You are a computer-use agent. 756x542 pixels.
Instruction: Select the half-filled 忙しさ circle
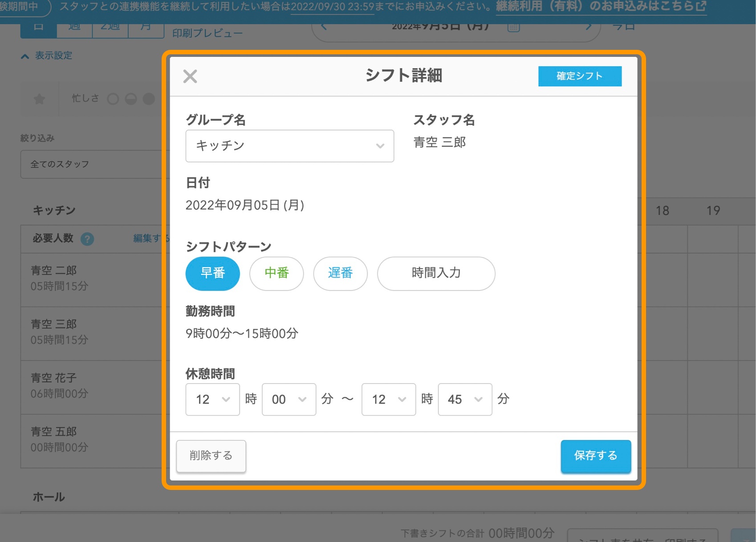click(x=130, y=98)
